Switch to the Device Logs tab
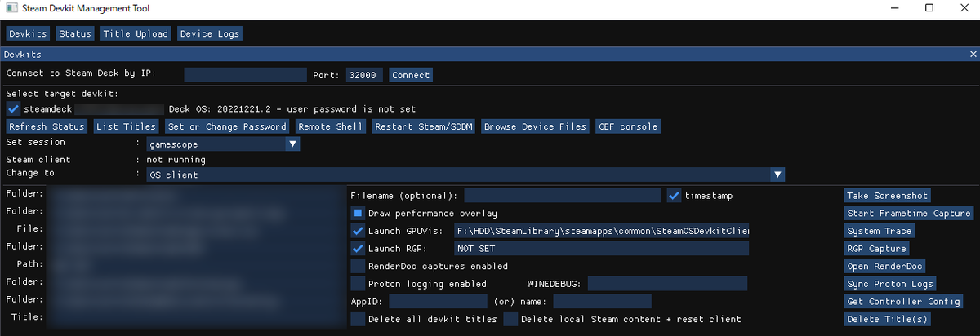The width and height of the screenshot is (980, 336). [209, 33]
